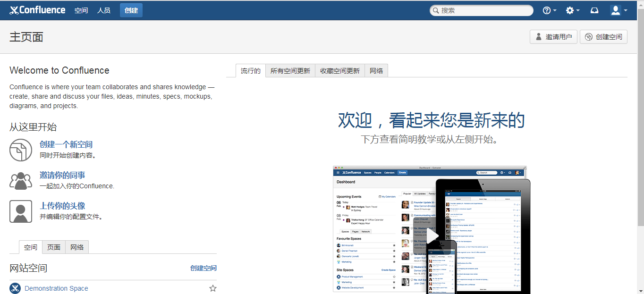This screenshot has width=644, height=294.
Task: Expand the user avatar dropdown arrow
Action: point(625,10)
